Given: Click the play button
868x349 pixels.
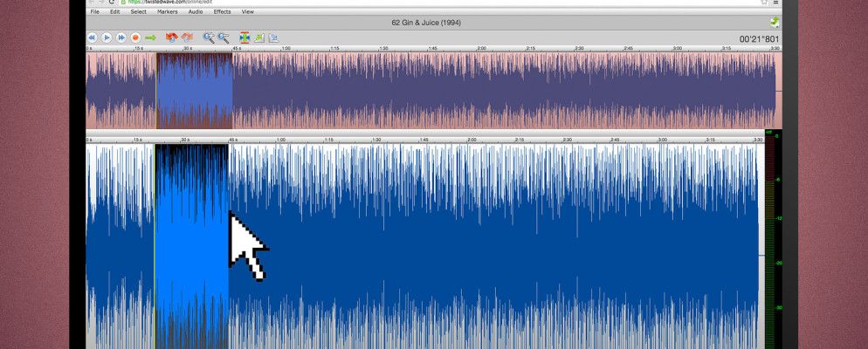Looking at the screenshot, I should (107, 38).
